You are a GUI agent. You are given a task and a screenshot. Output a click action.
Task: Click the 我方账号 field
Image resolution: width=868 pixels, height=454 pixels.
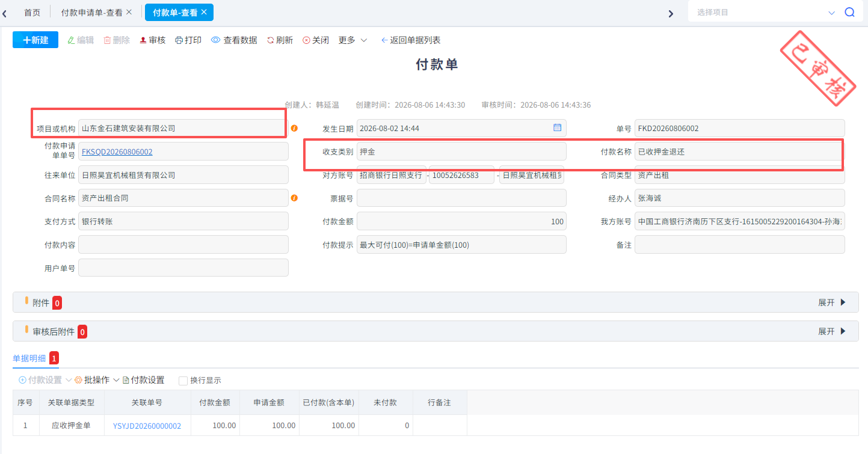click(740, 221)
